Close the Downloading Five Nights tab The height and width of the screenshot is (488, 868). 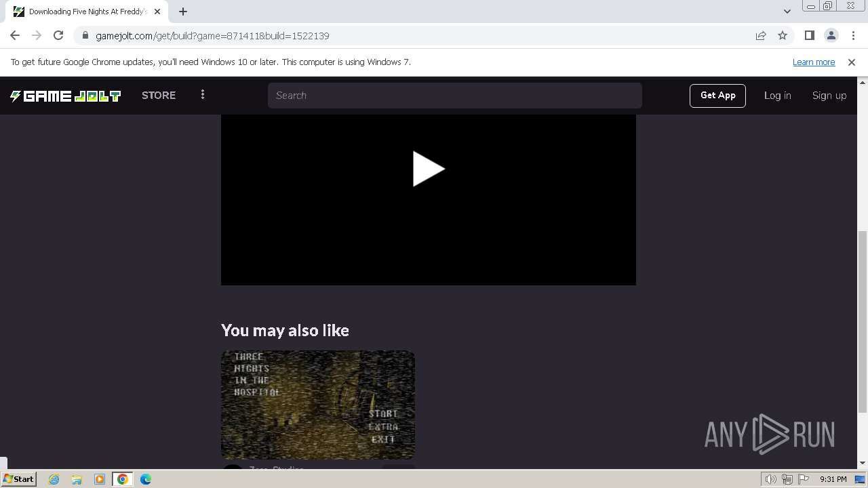tap(158, 12)
